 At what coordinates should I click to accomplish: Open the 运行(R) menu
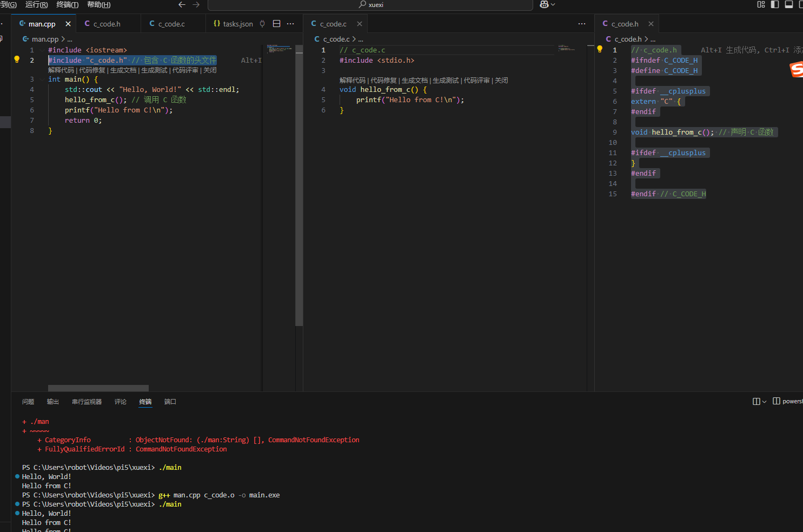[x=36, y=4]
